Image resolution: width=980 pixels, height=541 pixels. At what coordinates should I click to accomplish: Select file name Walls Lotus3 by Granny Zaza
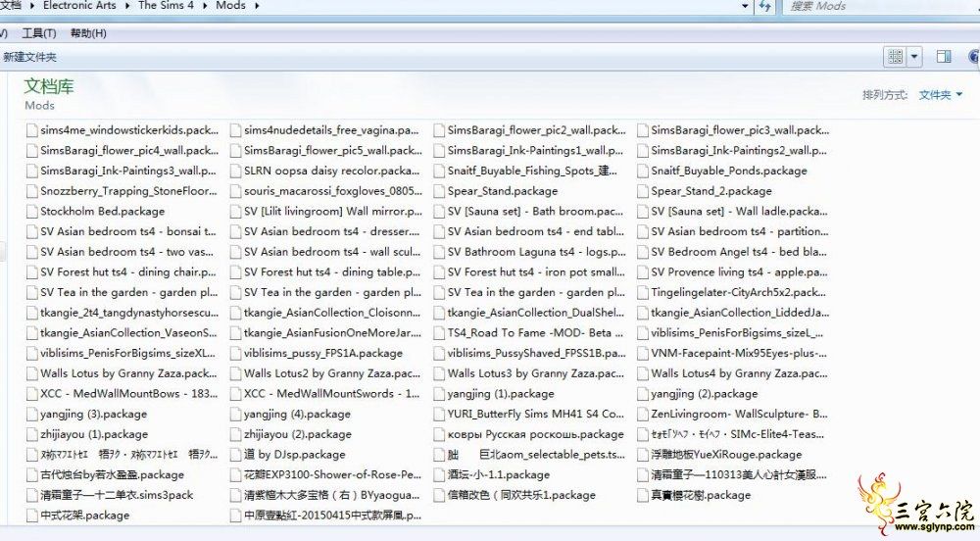(x=536, y=373)
